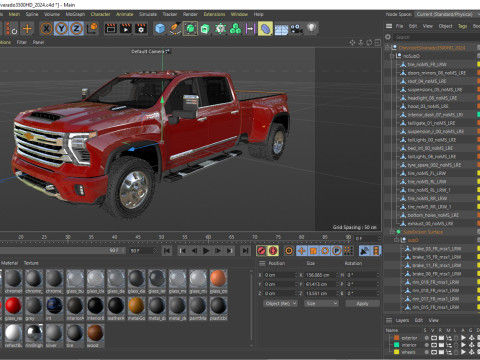Click the Light bulb icon
Viewport: 480px width, 360px height.
tap(311, 28)
